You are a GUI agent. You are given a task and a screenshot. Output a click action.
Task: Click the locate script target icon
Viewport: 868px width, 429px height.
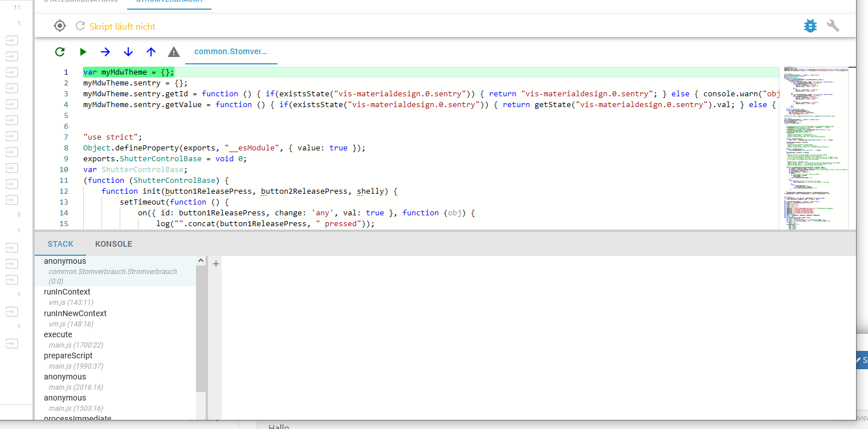[x=60, y=26]
